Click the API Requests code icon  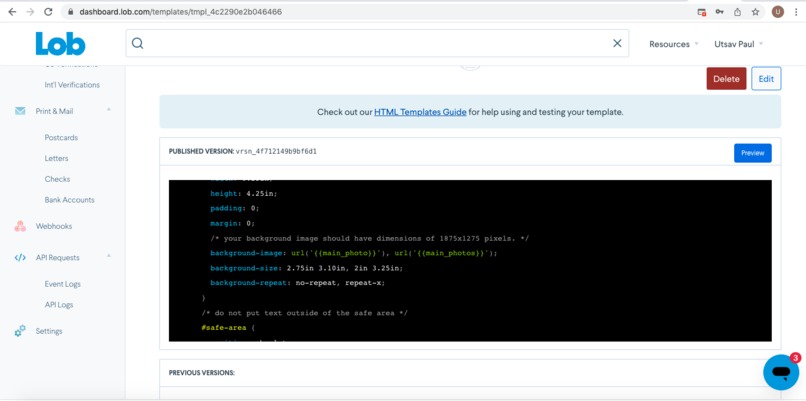pyautogui.click(x=20, y=258)
